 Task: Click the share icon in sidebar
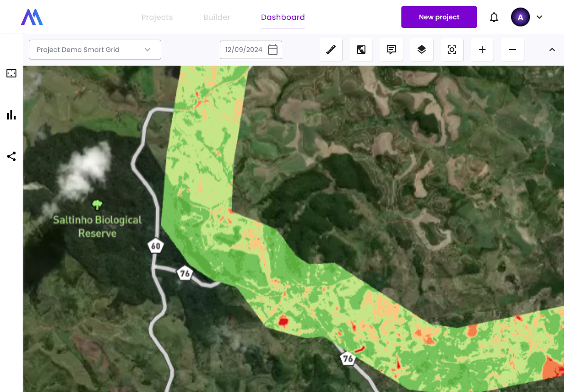tap(11, 156)
